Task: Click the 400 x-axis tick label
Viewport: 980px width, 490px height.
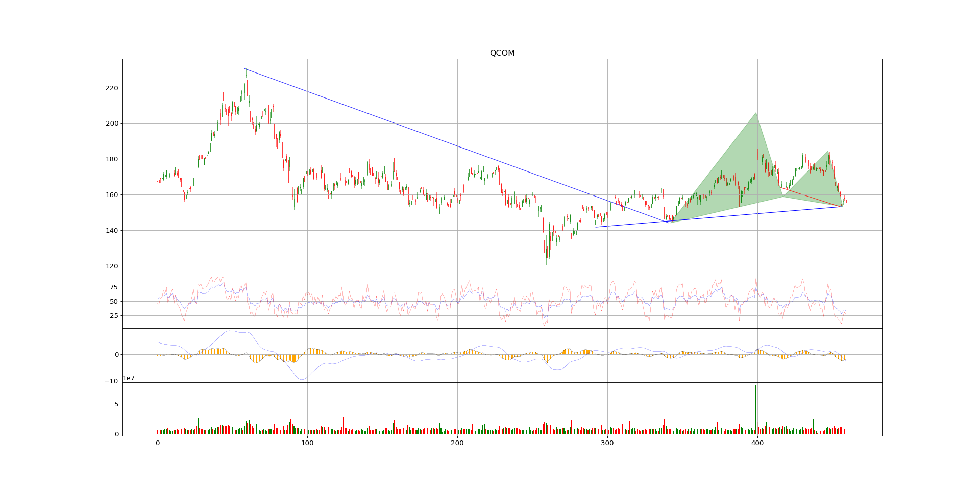Action: click(x=757, y=444)
